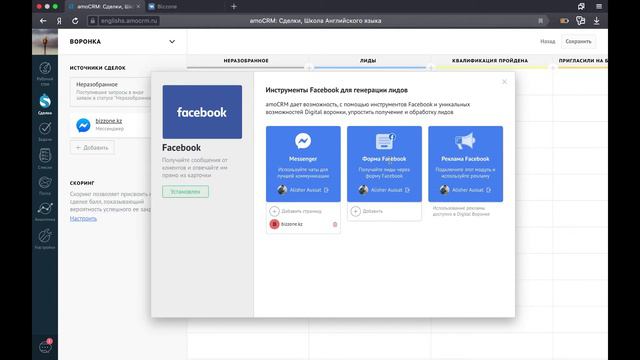Click plus circle beside Добавить страницу
This screenshot has width=640, height=360.
click(x=274, y=211)
